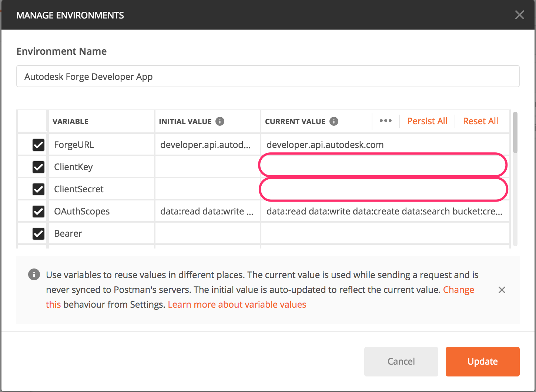The height and width of the screenshot is (392, 536).
Task: Click the Cancel button
Action: 401,361
